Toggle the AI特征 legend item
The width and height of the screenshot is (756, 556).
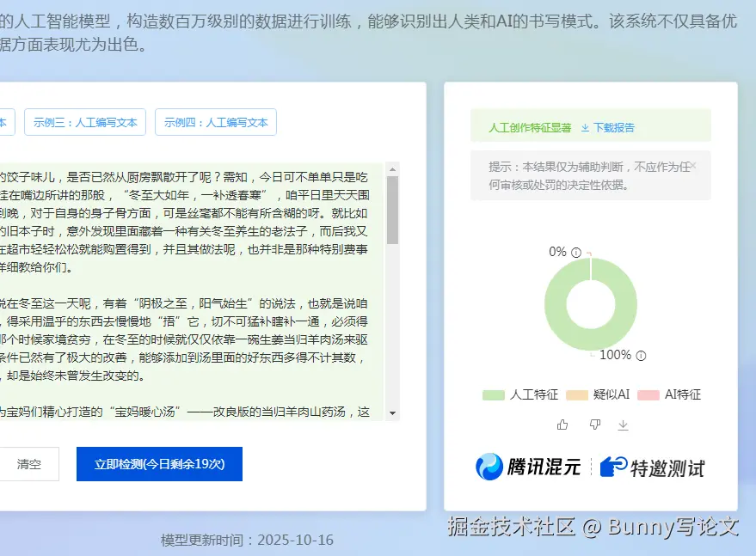[x=669, y=394]
